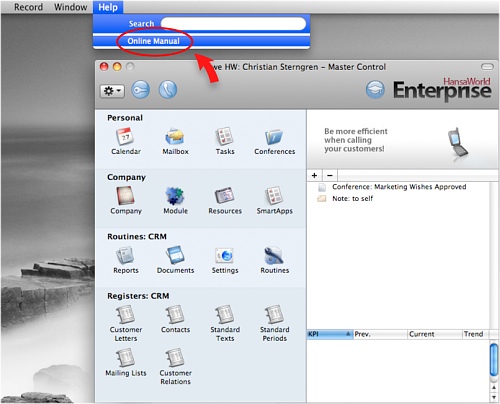Click the plus button above the list
Image resolution: width=500 pixels, height=404 pixels.
314,175
